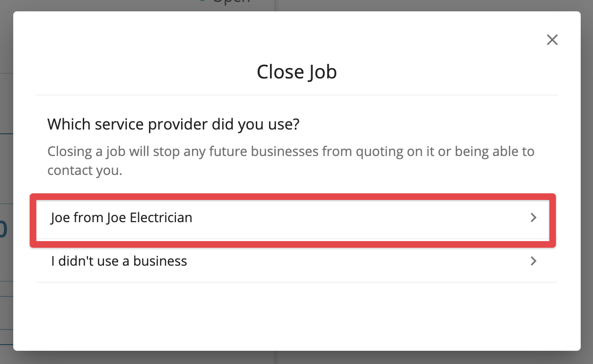Click the Closing a job description text

291,152
